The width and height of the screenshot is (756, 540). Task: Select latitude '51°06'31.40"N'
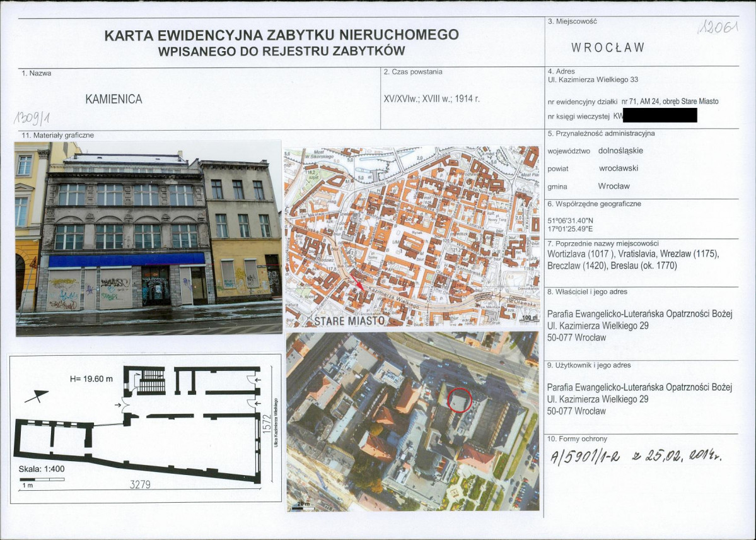coord(571,221)
